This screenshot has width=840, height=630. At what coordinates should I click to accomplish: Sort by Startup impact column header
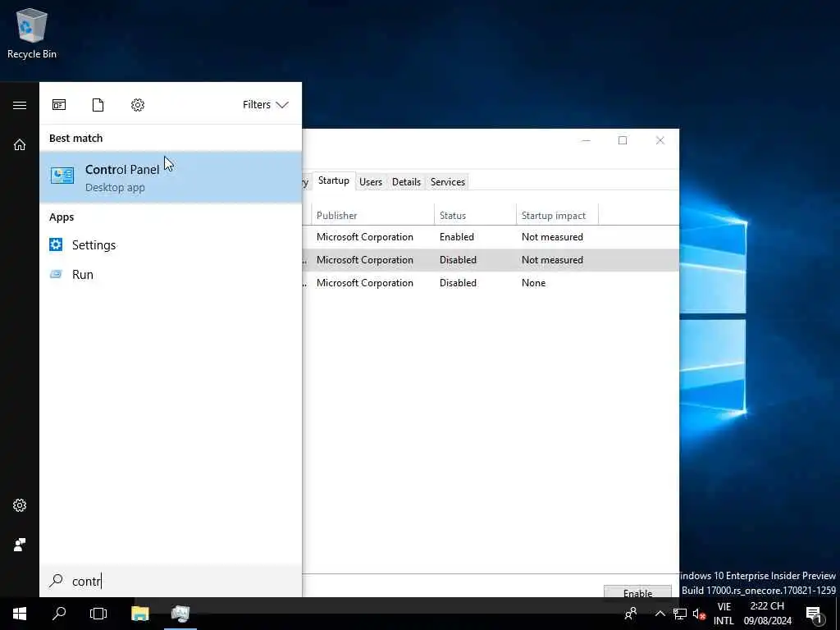click(x=557, y=216)
